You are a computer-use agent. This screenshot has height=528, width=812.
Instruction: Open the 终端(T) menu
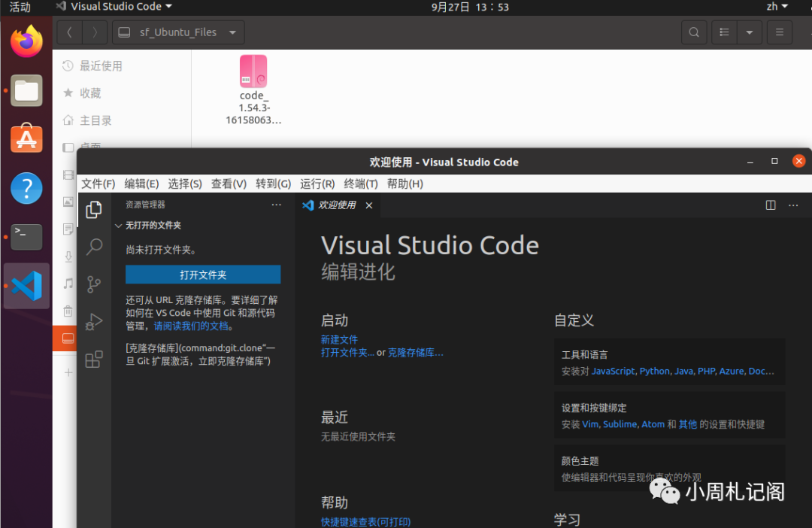360,184
